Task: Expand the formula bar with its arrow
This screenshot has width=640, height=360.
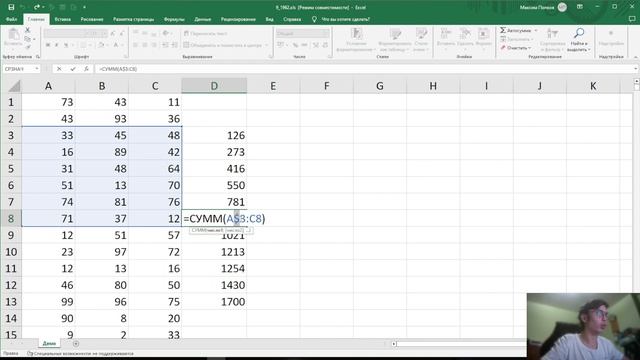Action: point(636,69)
